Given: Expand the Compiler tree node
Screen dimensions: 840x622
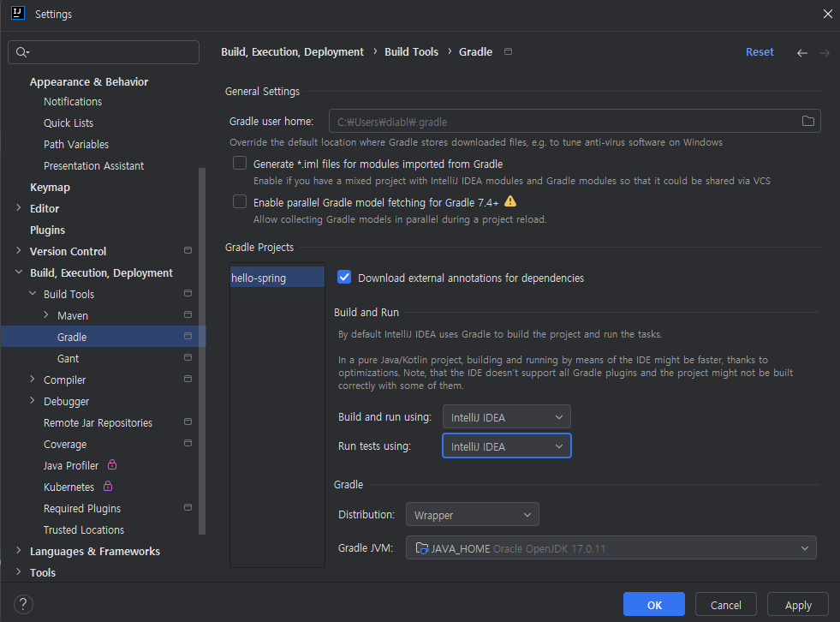Looking at the screenshot, I should click(33, 379).
